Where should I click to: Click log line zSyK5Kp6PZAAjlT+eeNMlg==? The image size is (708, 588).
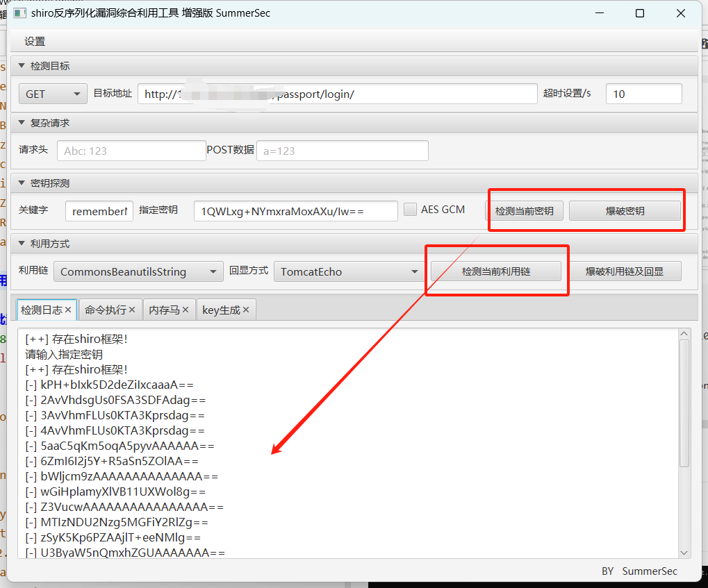click(113, 538)
